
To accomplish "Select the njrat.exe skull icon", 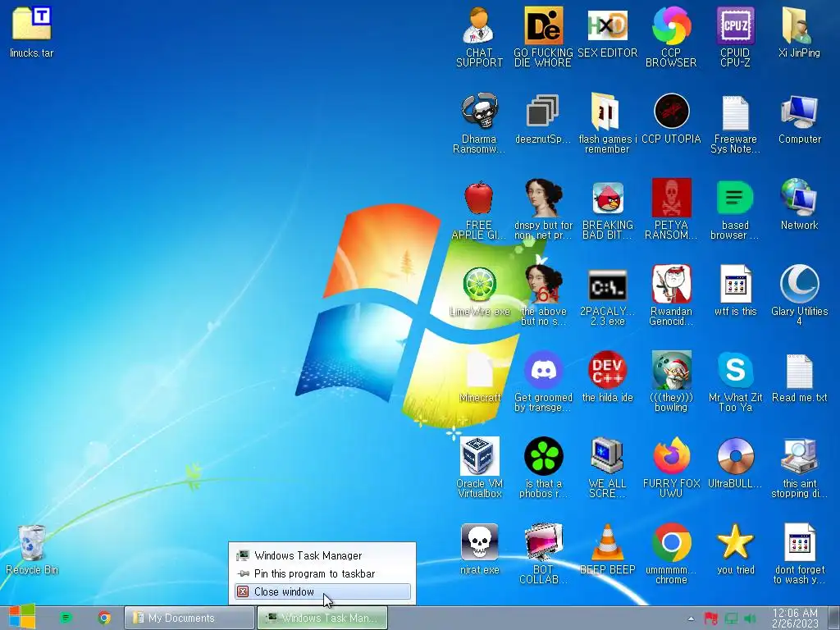I will click(479, 542).
